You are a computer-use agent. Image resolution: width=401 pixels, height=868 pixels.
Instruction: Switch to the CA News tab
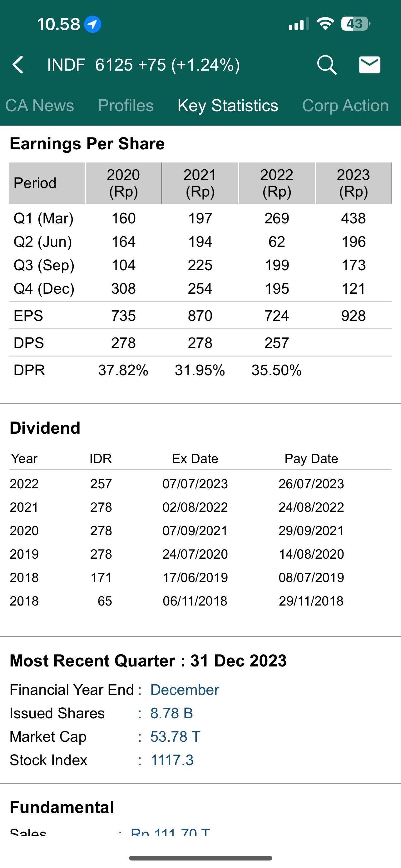39,106
